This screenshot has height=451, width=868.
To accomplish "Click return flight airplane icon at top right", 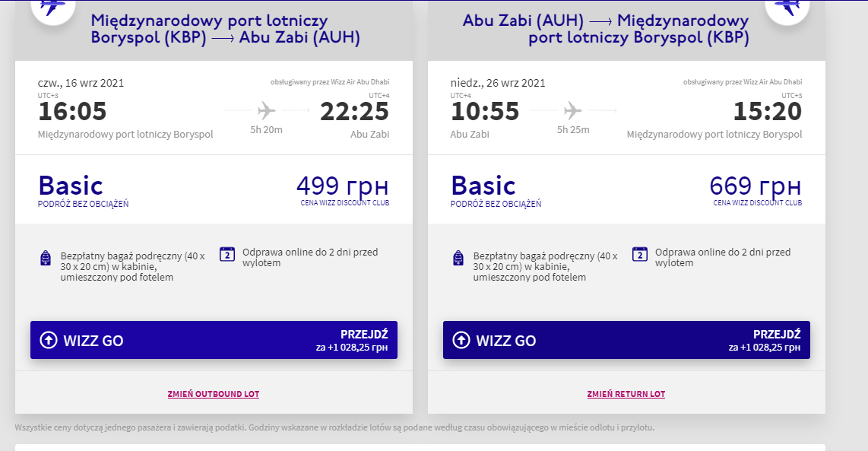I will point(787,7).
